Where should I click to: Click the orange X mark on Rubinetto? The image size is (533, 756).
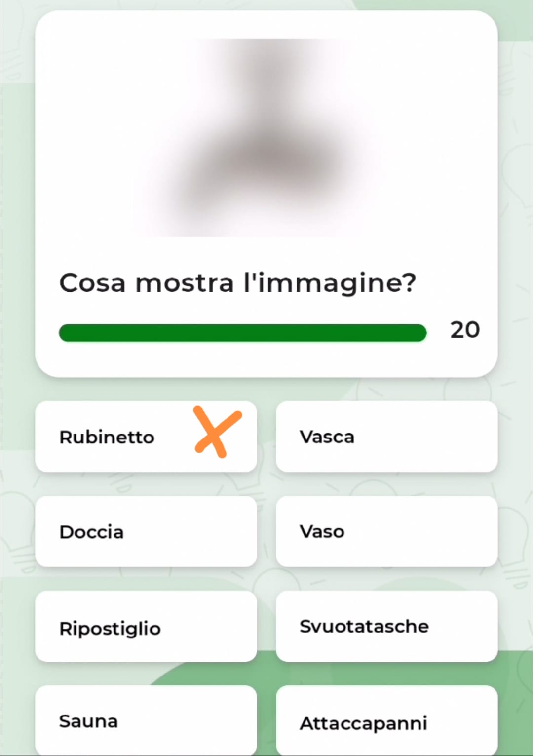coord(218,432)
